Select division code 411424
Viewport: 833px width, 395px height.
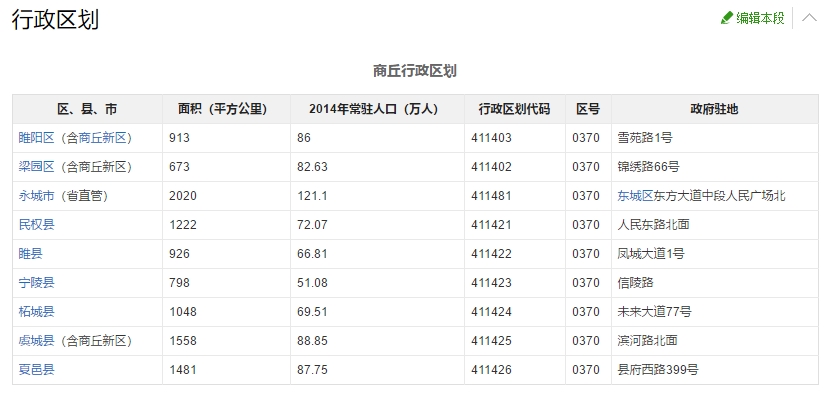pyautogui.click(x=491, y=312)
